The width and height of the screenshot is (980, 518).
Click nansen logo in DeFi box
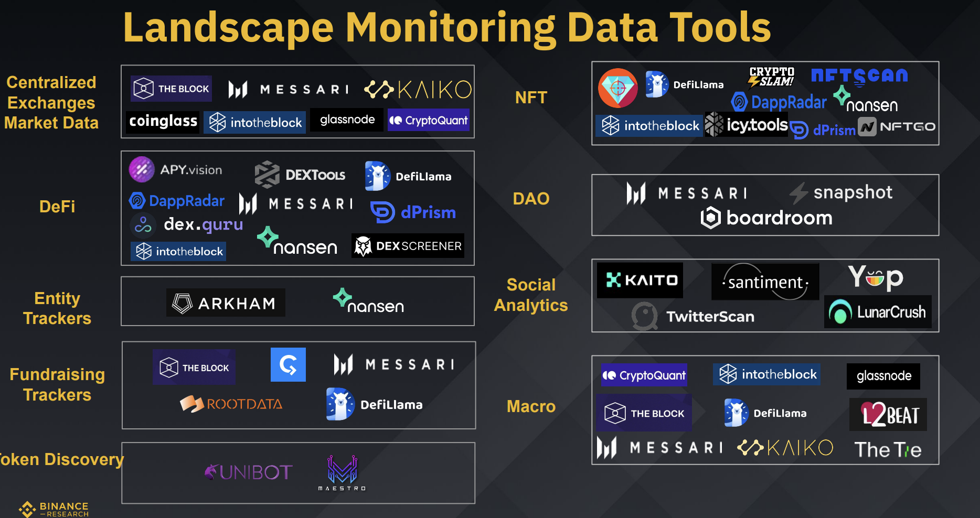click(297, 241)
